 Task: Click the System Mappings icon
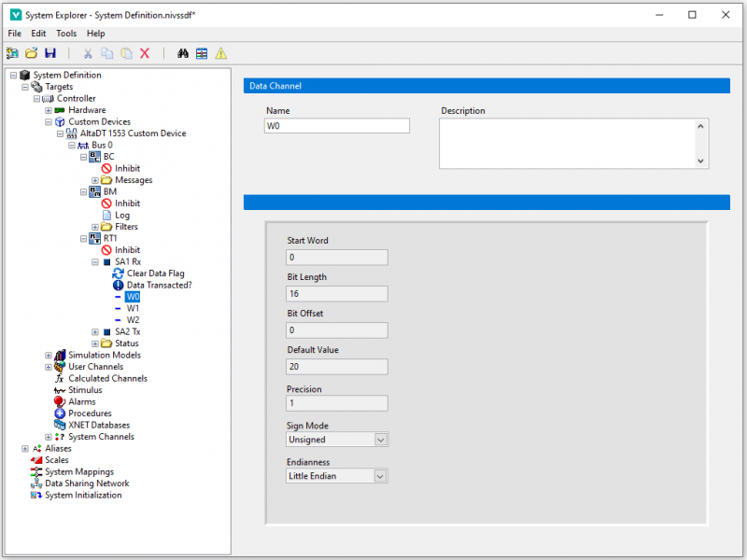36,471
